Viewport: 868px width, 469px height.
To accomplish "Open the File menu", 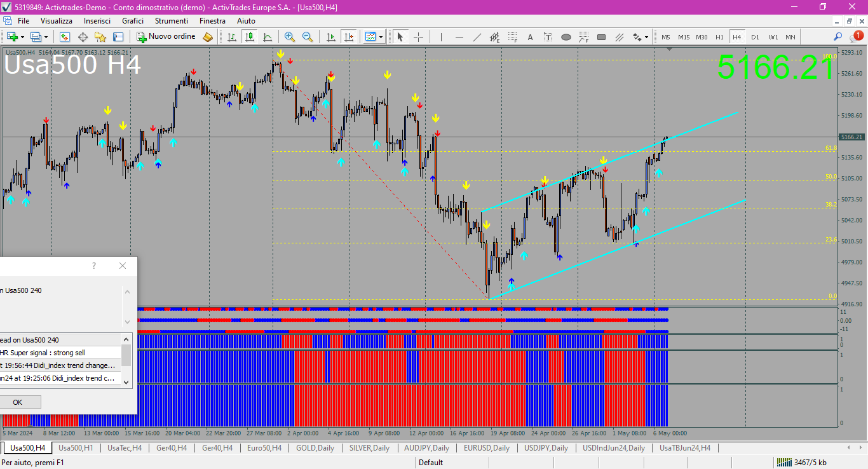I will [x=24, y=21].
